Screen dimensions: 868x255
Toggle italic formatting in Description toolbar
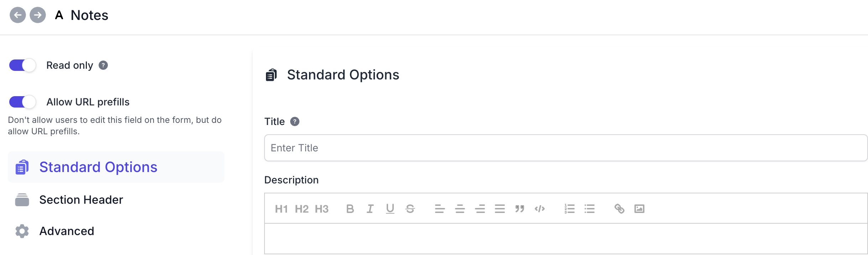coord(370,209)
